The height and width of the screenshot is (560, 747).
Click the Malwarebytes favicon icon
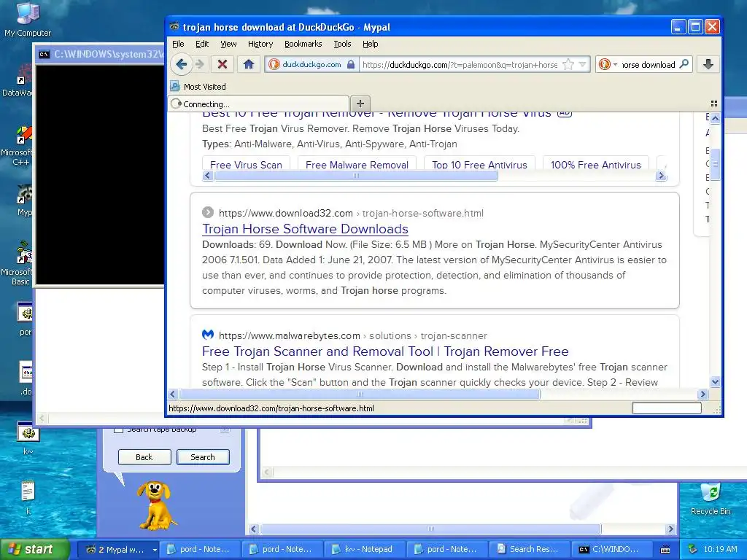208,335
